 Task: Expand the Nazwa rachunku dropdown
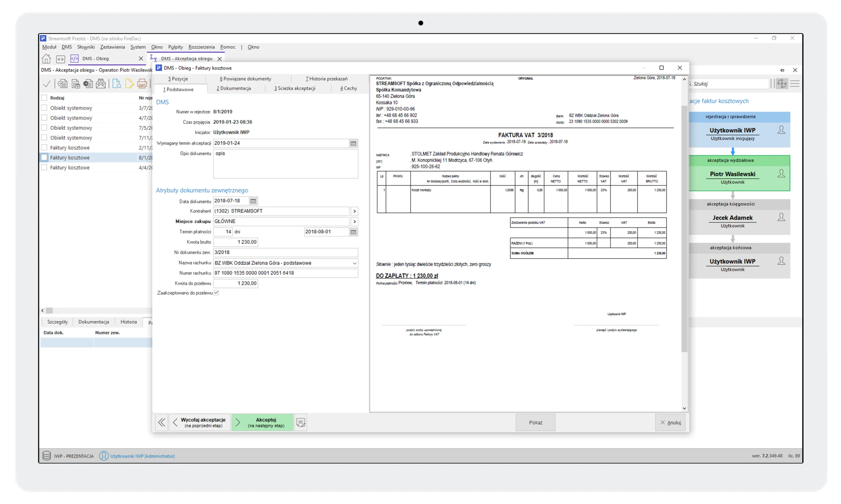(354, 263)
